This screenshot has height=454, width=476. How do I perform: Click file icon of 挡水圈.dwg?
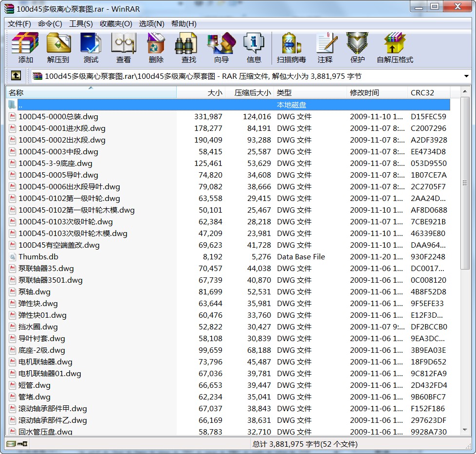coord(13,327)
